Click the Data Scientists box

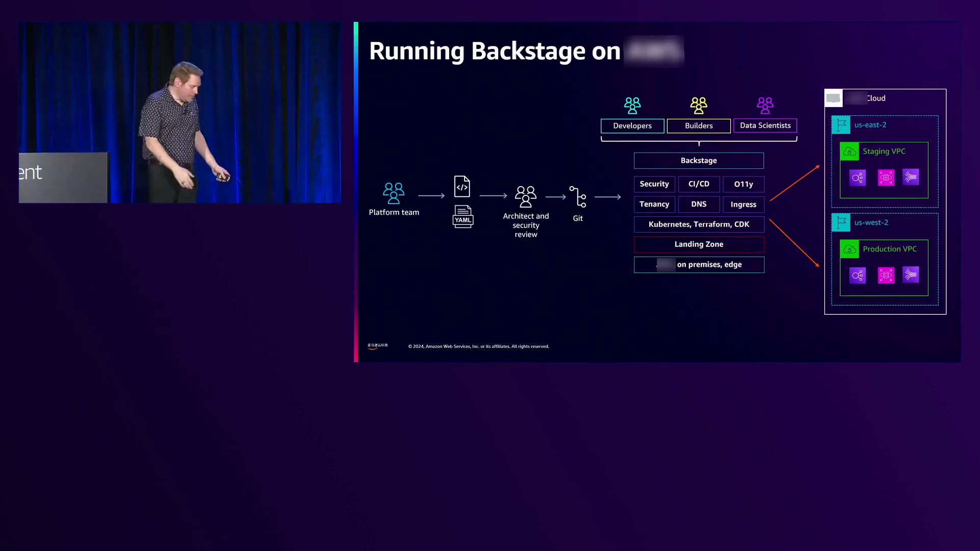coord(765,126)
